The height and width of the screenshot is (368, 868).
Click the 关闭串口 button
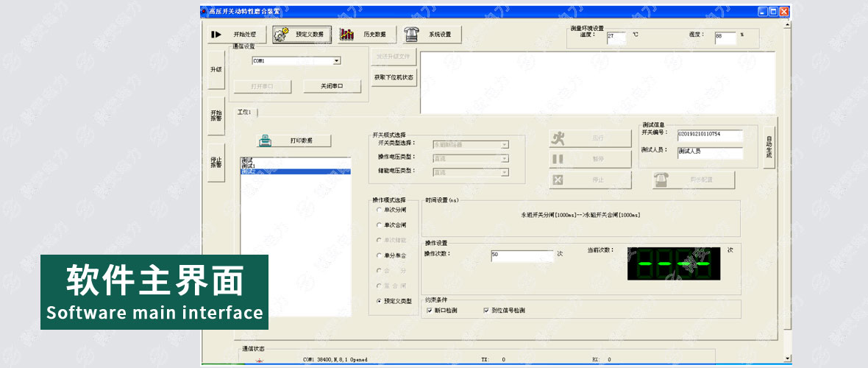[332, 86]
